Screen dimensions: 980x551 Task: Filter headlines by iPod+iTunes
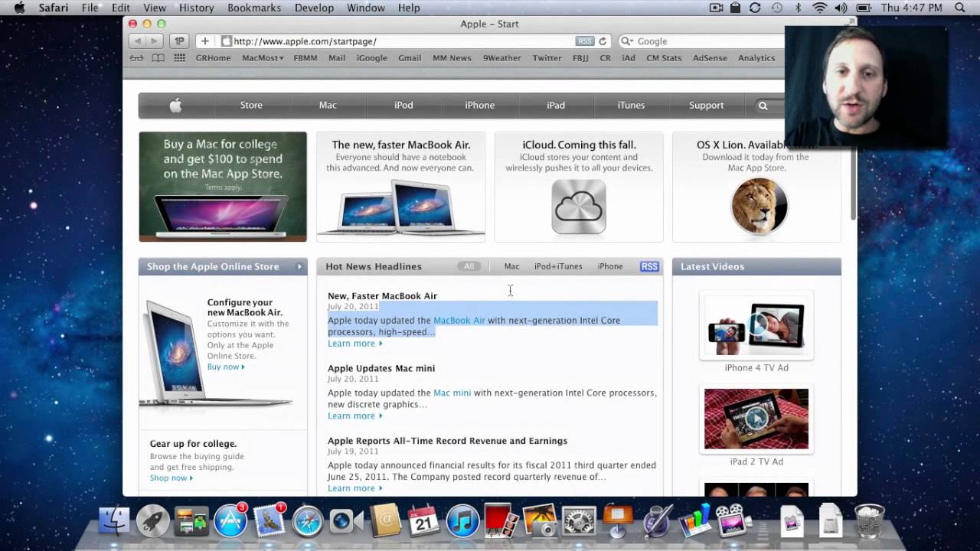(558, 266)
